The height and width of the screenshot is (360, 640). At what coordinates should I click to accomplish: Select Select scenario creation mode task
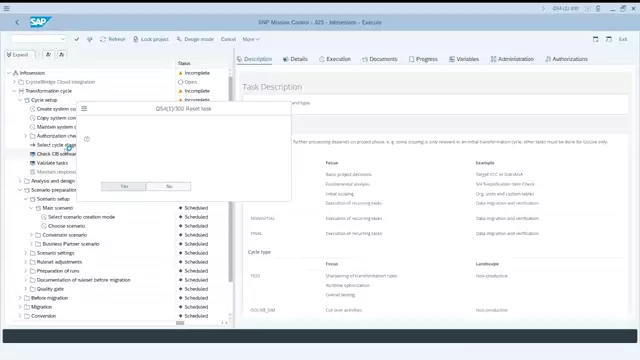click(x=81, y=217)
